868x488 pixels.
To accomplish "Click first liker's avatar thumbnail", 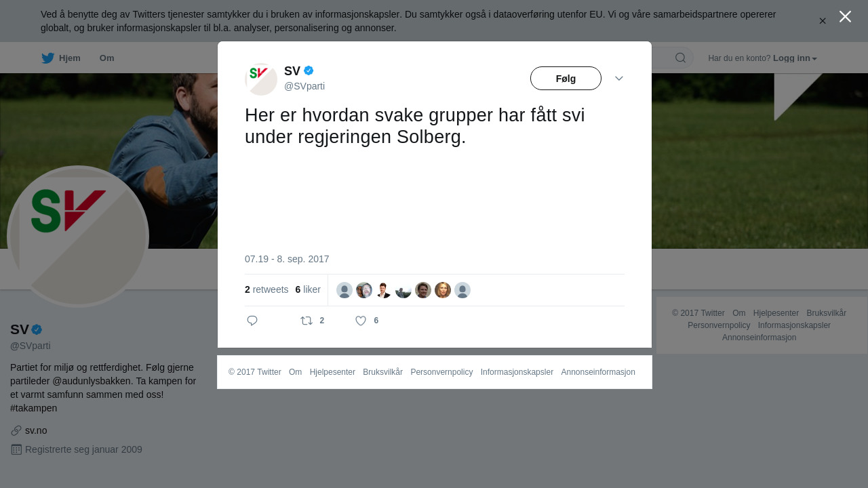I will [344, 290].
